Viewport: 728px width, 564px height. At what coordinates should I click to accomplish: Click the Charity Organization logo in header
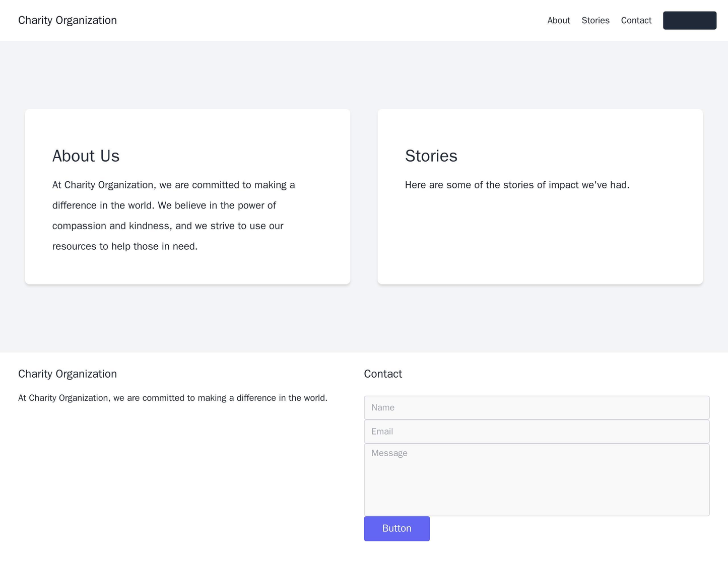pos(68,20)
